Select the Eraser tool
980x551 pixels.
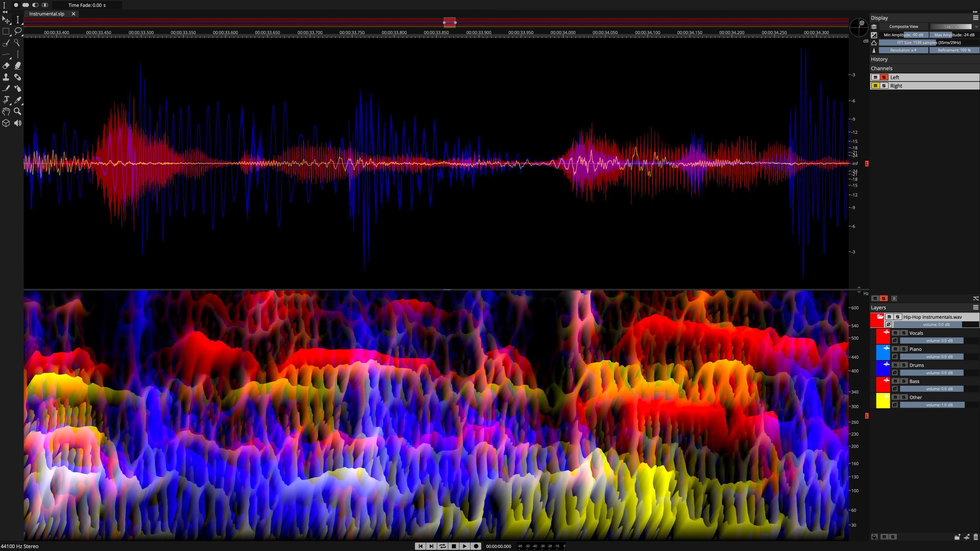[x=6, y=66]
